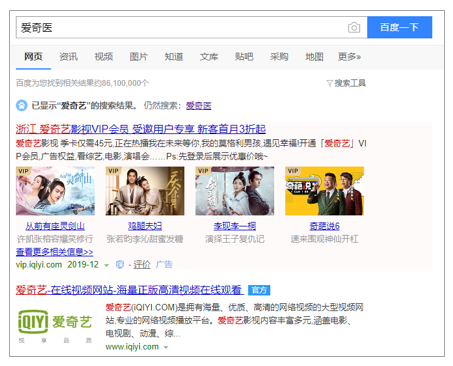Click the funnel icon beside 搜索工具

(329, 83)
